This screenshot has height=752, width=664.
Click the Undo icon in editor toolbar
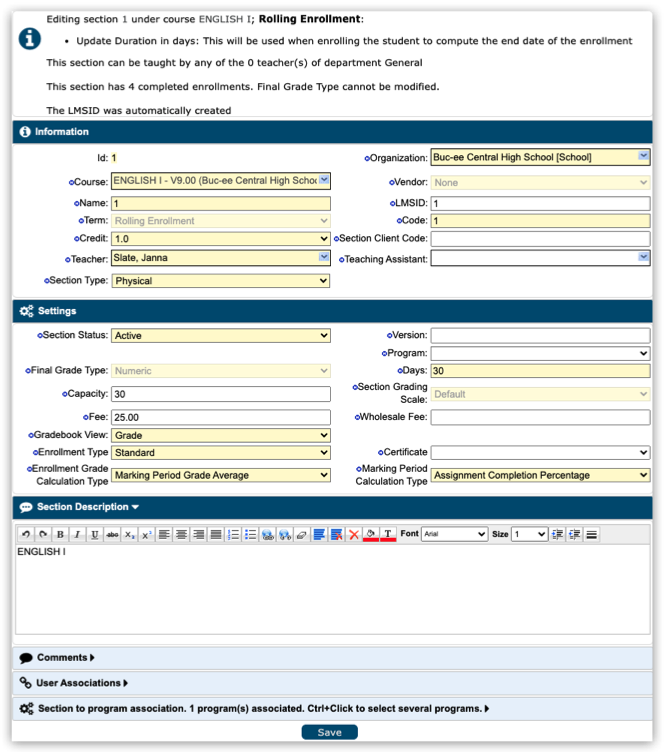pyautogui.click(x=26, y=535)
